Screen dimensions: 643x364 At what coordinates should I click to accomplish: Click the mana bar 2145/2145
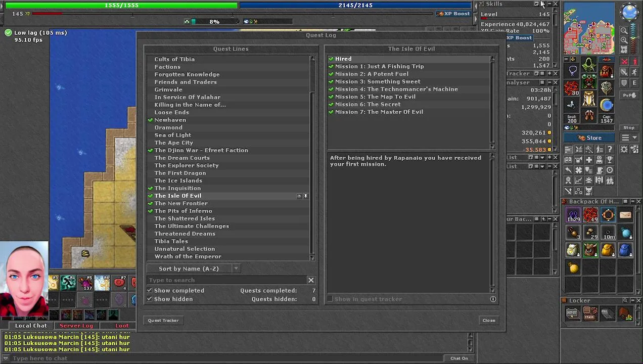pos(356,5)
